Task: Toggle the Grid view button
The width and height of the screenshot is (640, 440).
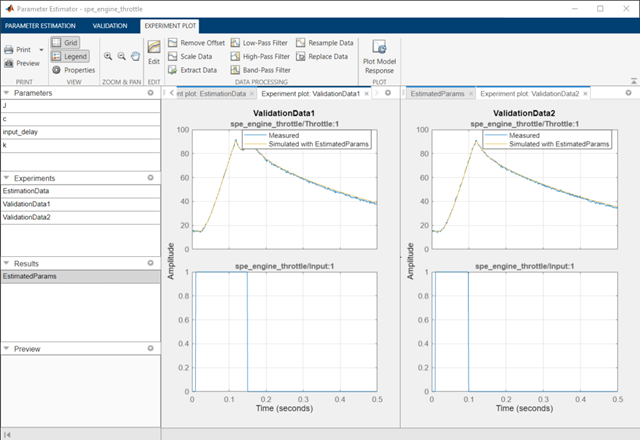Action: click(x=65, y=42)
